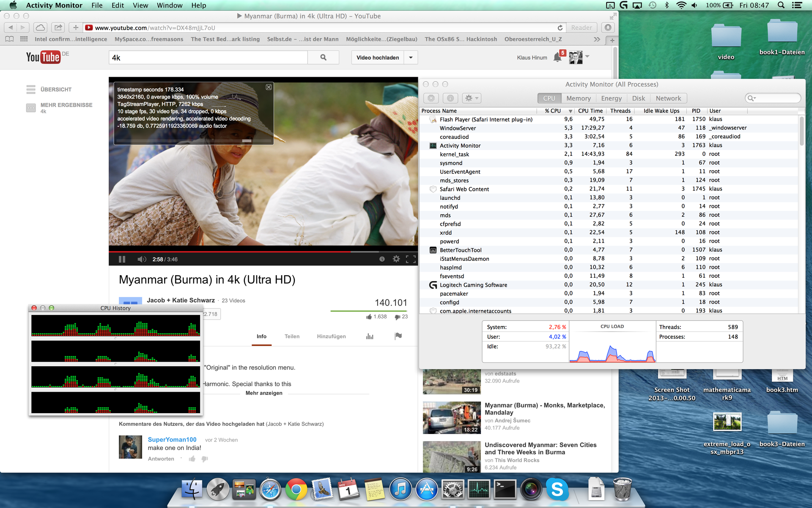Image resolution: width=812 pixels, height=508 pixels.
Task: Open Safari Downloads button
Action: coord(608,28)
